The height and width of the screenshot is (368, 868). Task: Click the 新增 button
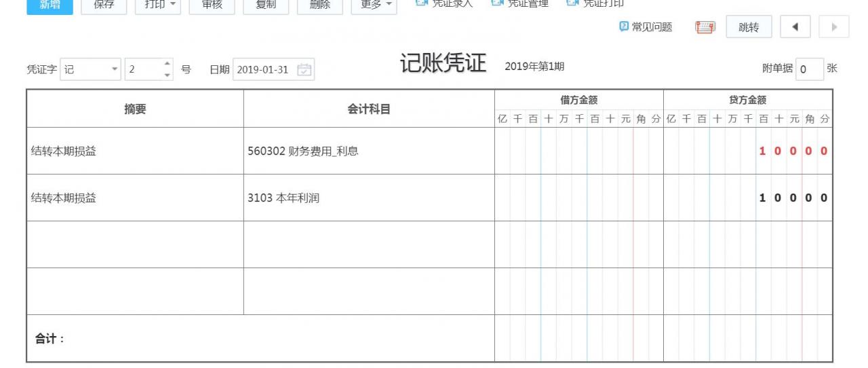coord(50,5)
